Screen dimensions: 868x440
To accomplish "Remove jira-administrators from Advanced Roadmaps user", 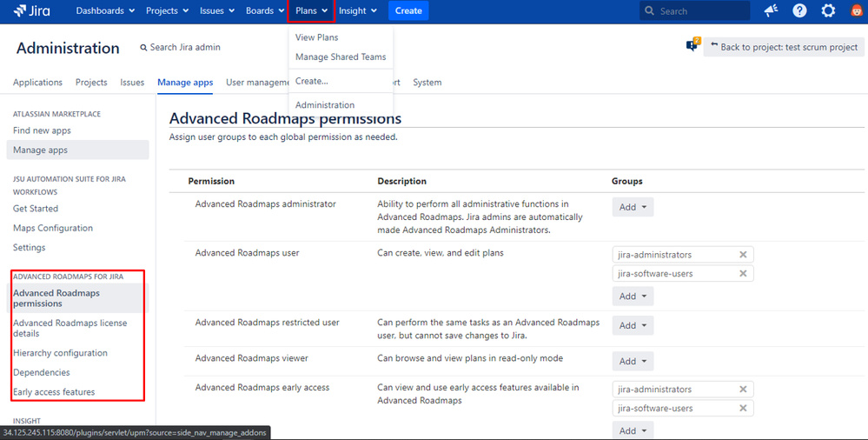I will [x=743, y=255].
